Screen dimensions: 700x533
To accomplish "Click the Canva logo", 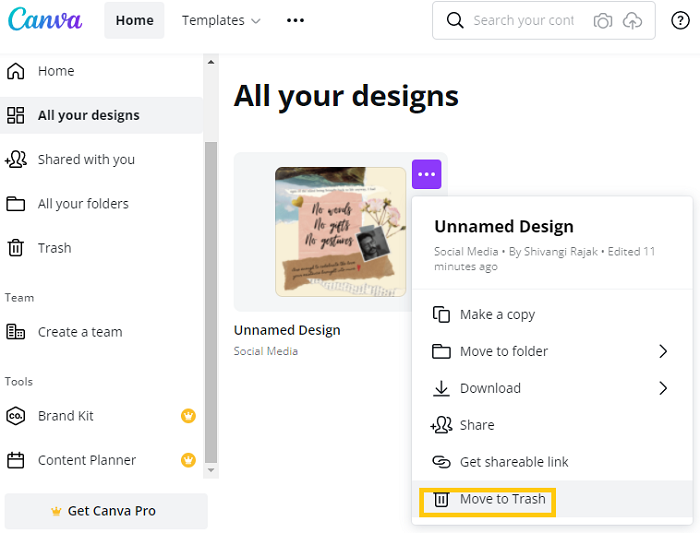I will 47,20.
